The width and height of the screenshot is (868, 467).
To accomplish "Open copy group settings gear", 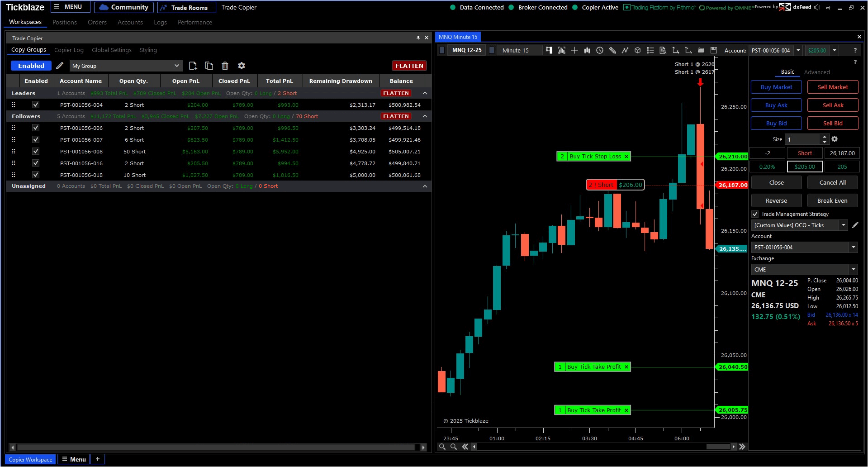I will coord(242,66).
